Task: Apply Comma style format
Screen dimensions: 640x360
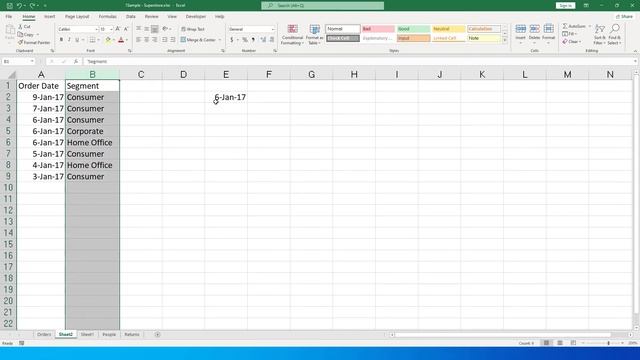Action: pos(253,40)
